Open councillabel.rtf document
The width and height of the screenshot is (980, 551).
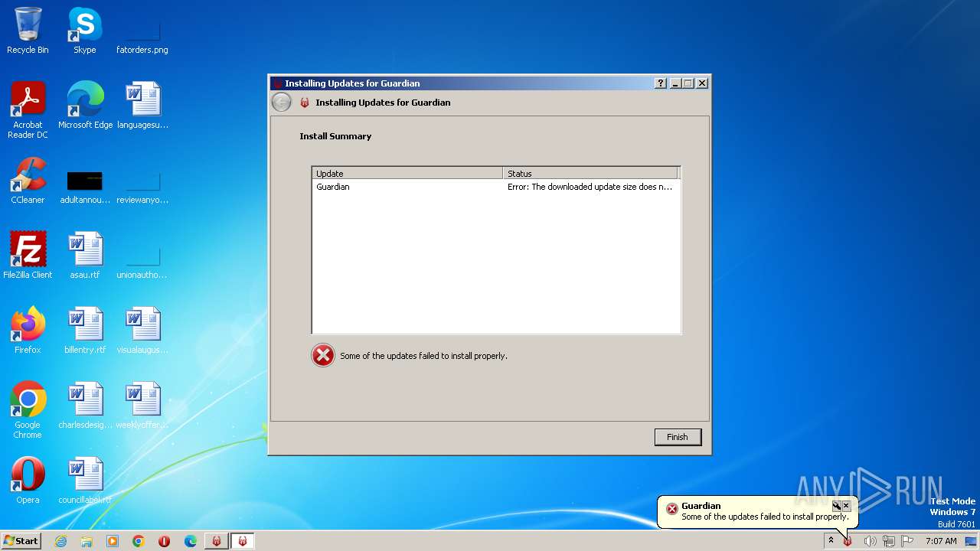pyautogui.click(x=84, y=481)
